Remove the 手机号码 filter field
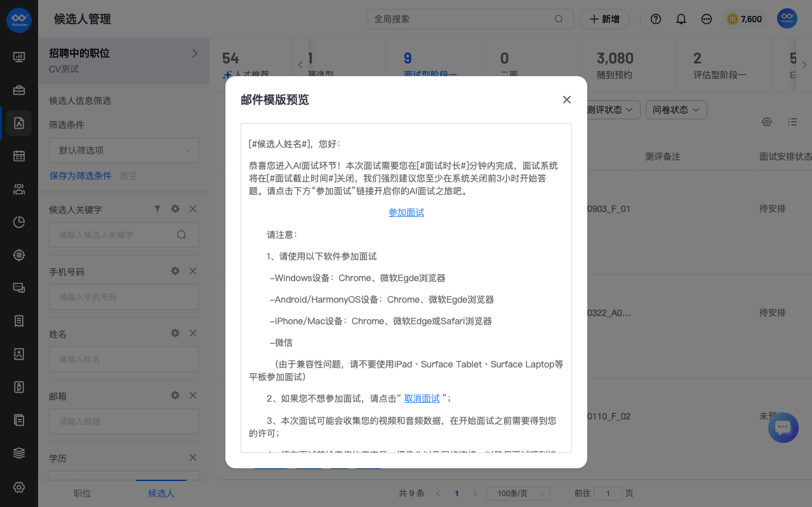The height and width of the screenshot is (507, 812). [x=193, y=271]
